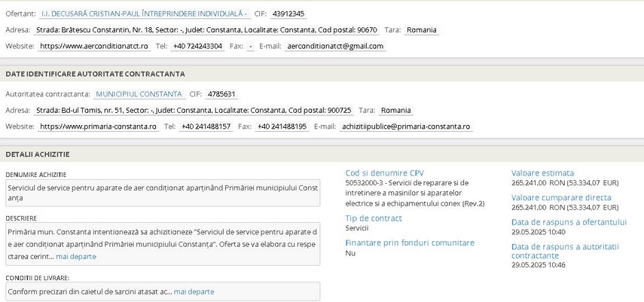Select the supplier CIF value 43912345
Image resolution: width=644 pixels, height=302 pixels.
[288, 14]
